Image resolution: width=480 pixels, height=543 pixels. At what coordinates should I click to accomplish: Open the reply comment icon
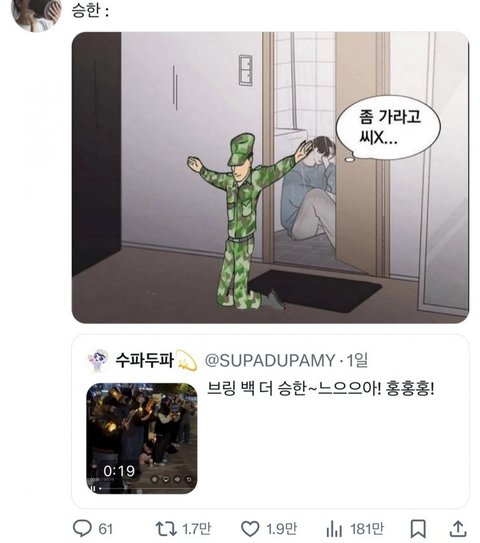coord(82,529)
